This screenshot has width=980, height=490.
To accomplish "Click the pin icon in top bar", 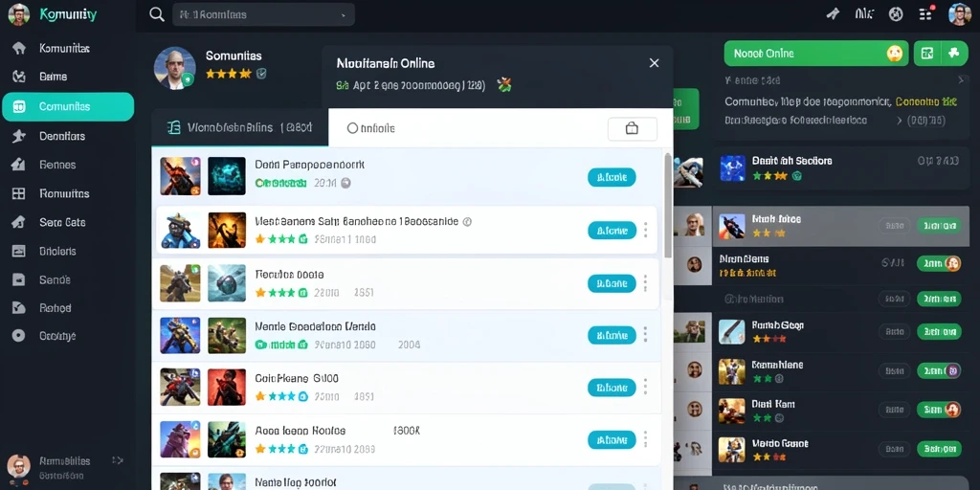I will tap(834, 13).
